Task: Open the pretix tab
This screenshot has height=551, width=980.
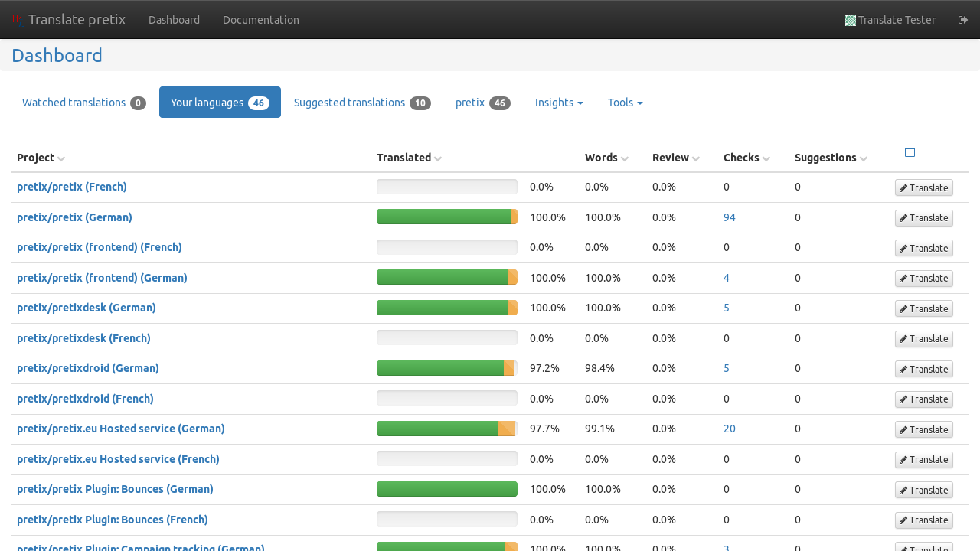Action: coord(482,103)
